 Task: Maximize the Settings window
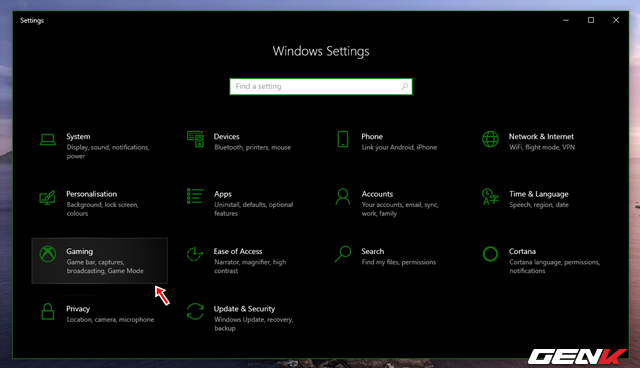[x=591, y=20]
